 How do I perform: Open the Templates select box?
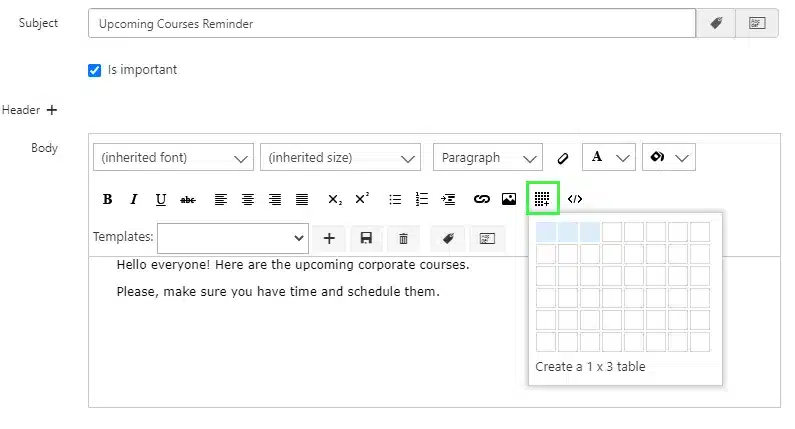pos(233,238)
